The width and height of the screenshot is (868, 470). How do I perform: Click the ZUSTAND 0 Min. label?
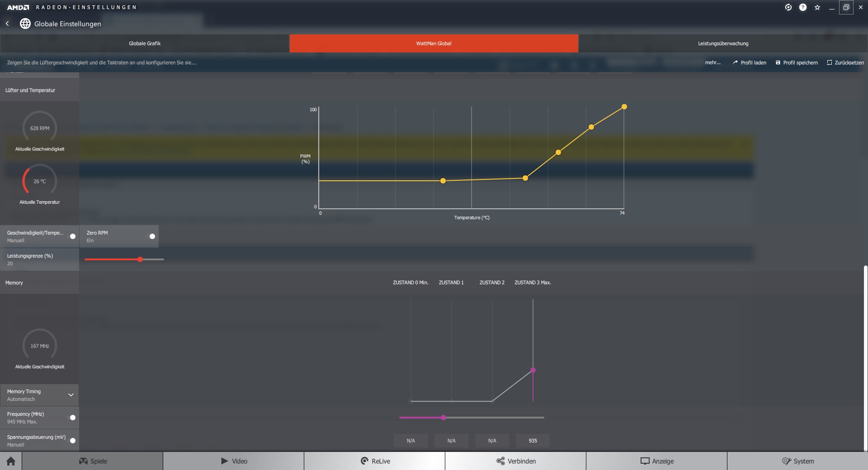(410, 282)
